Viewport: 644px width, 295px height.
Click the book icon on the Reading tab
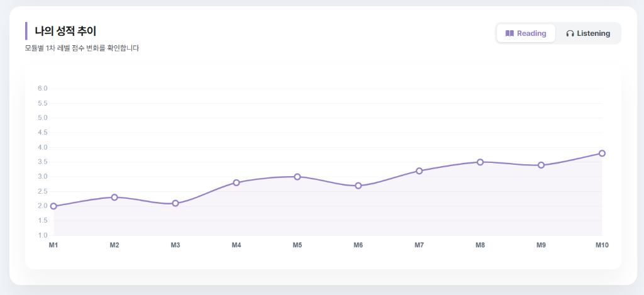[x=509, y=33]
